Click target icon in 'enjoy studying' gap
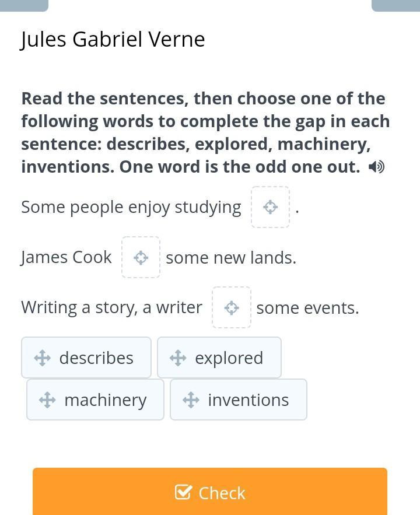Screen dimensions: 420x515 [x=270, y=207]
